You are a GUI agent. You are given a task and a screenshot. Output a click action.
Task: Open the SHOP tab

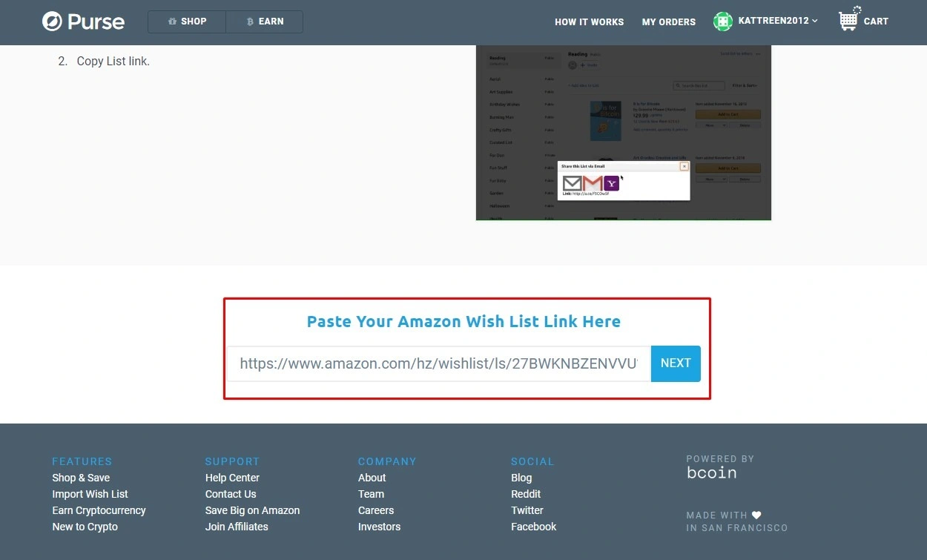(187, 22)
